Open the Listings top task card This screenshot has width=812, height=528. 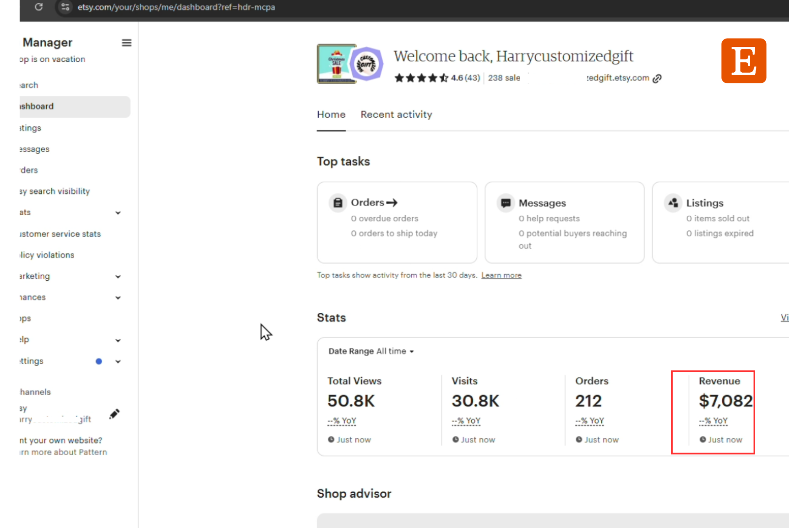click(721, 223)
